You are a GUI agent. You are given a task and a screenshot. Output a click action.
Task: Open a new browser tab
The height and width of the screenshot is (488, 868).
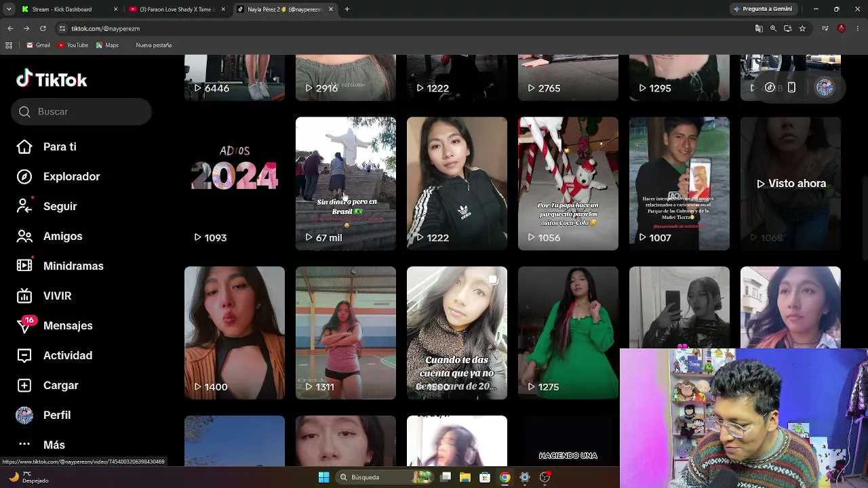point(347,9)
